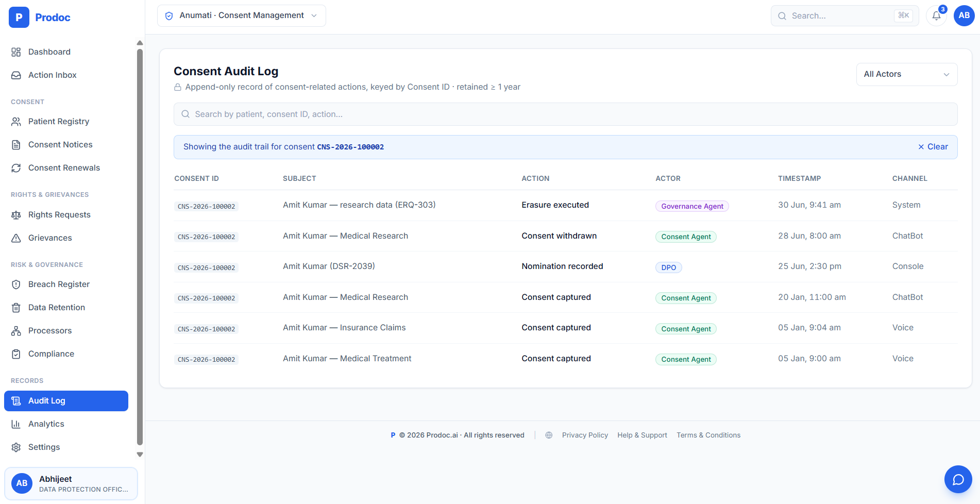This screenshot has height=504, width=980.
Task: Click the Breach Register shield icon
Action: point(16,284)
